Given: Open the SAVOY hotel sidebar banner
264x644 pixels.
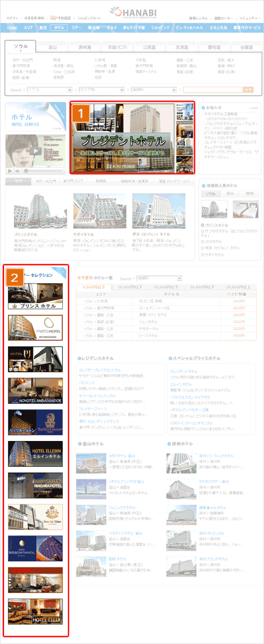Looking at the screenshot, I should pos(35,580).
